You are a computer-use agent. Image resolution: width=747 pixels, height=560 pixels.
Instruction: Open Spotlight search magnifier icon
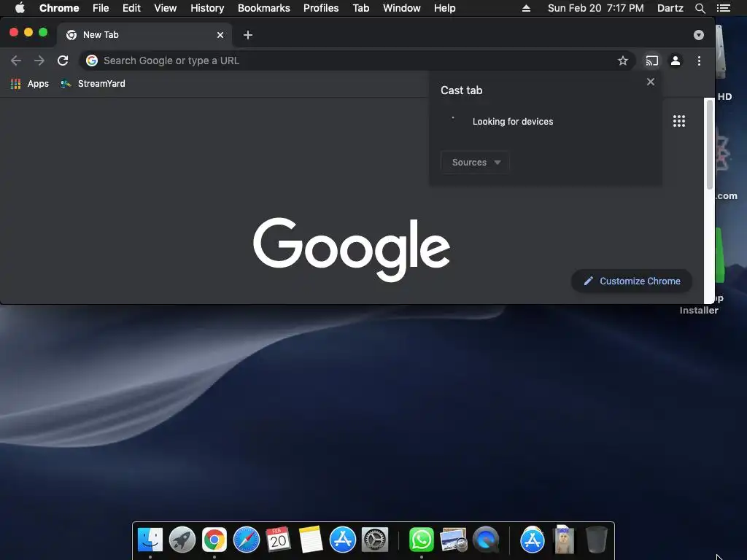700,8
